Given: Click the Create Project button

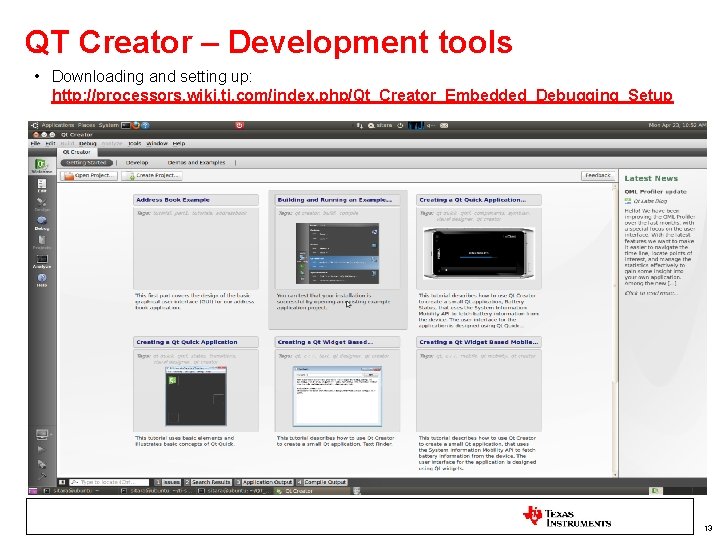Looking at the screenshot, I should coord(152,175).
